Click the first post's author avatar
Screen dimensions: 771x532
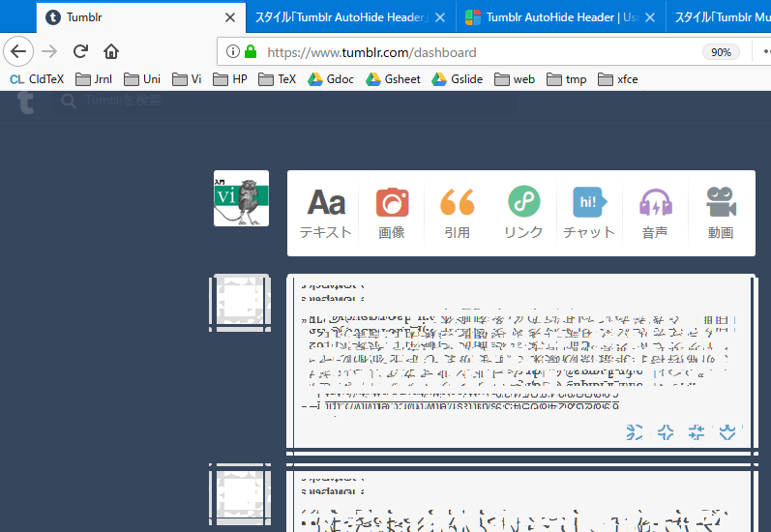pyautogui.click(x=240, y=303)
